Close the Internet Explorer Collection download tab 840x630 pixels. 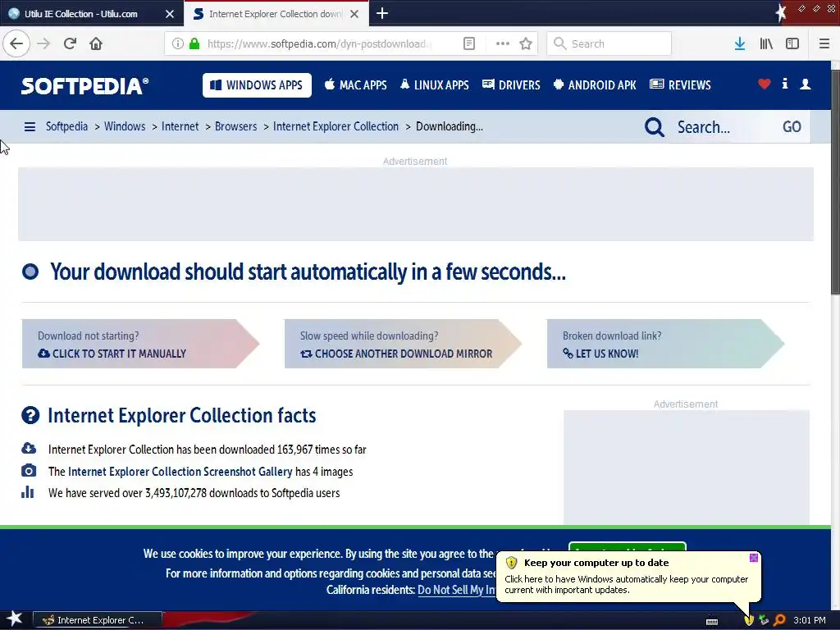click(354, 14)
